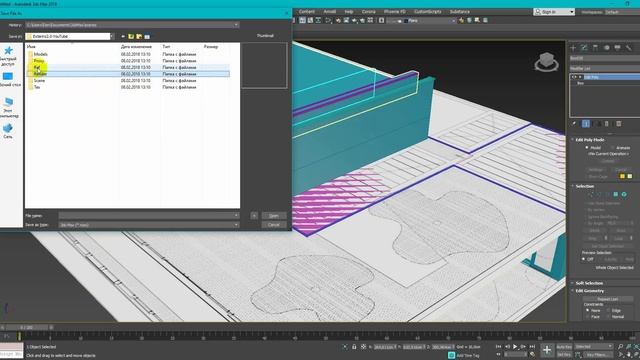Select None constraint radio button

(587, 310)
